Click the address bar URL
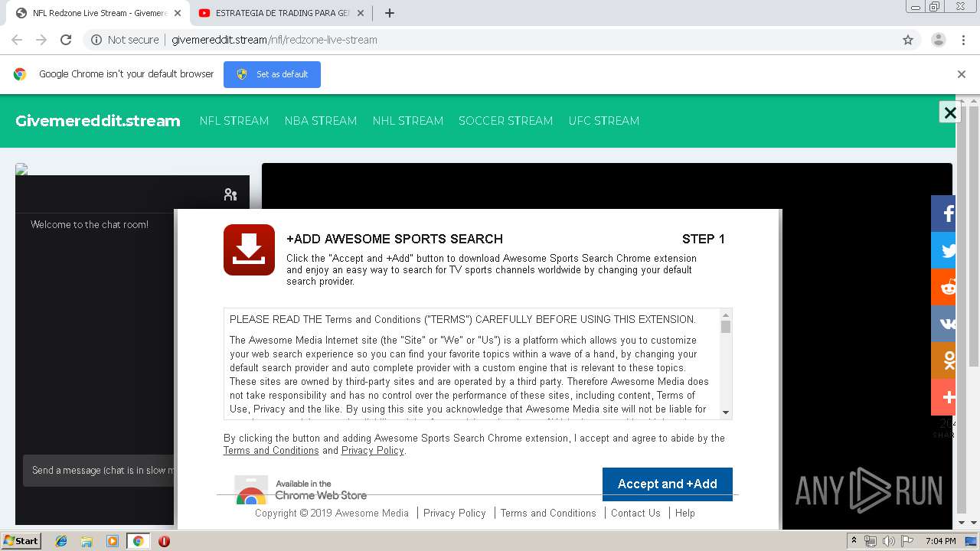The width and height of the screenshot is (980, 551). pos(274,40)
